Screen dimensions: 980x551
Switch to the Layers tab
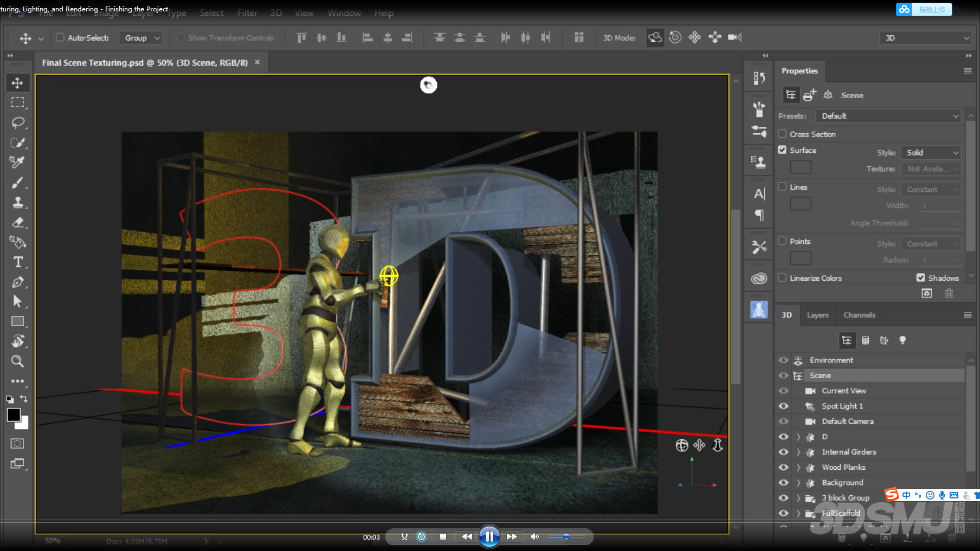tap(817, 315)
